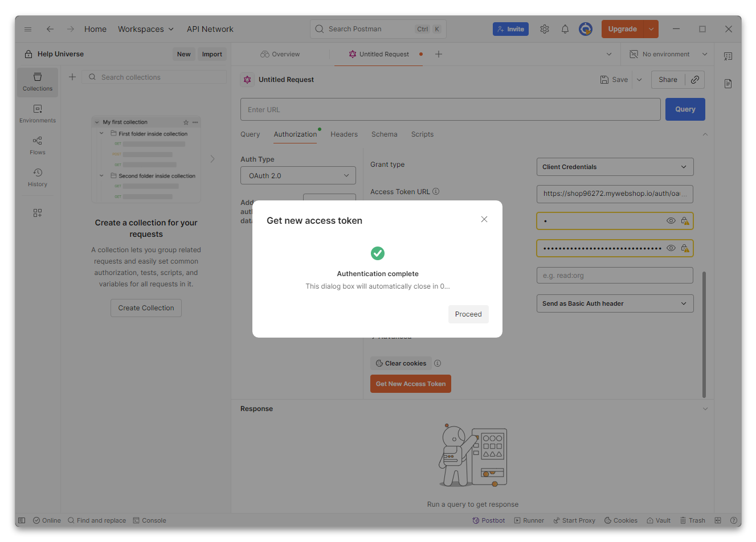The width and height of the screenshot is (756, 542).
Task: Open Flows in the sidebar
Action: [x=38, y=146]
